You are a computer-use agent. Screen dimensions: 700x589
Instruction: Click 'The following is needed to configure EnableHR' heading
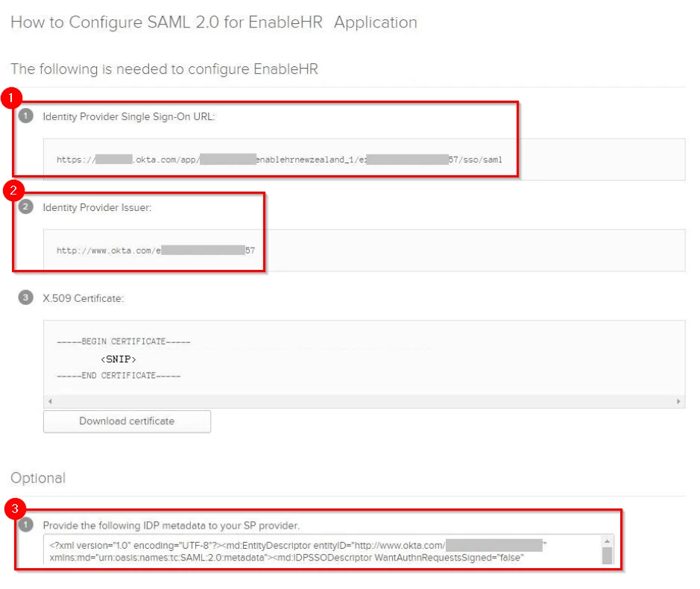coord(164,69)
